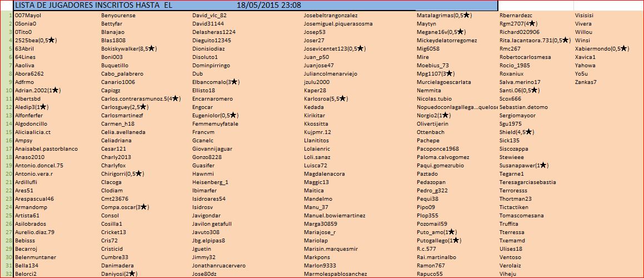Select the Bokiskywalker(8,5★) cell
Image resolution: width=644 pixels, height=278 pixels.
pyautogui.click(x=129, y=48)
